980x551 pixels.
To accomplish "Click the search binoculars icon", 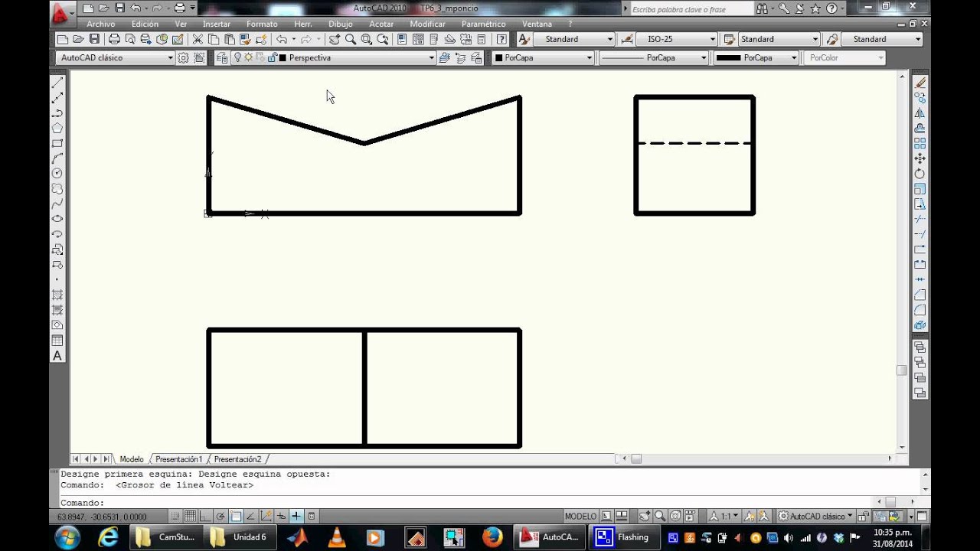I will click(763, 8).
